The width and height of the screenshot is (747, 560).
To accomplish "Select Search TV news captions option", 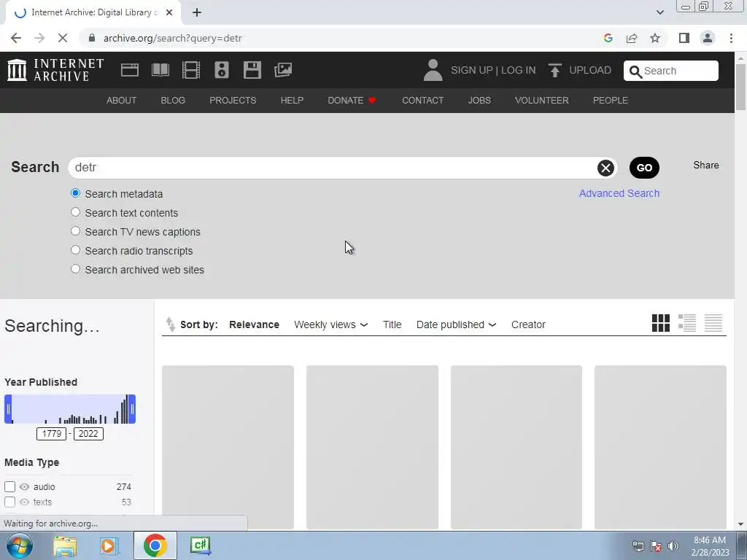I will [x=75, y=231].
